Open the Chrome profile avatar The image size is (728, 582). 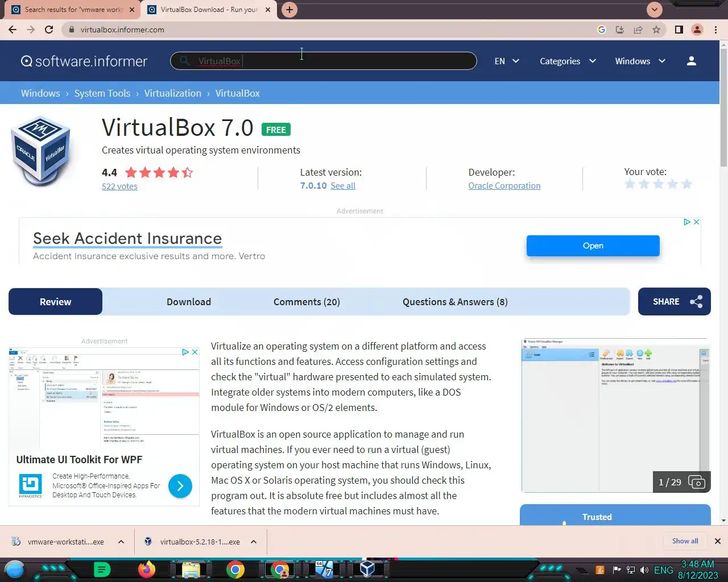[x=697, y=30]
